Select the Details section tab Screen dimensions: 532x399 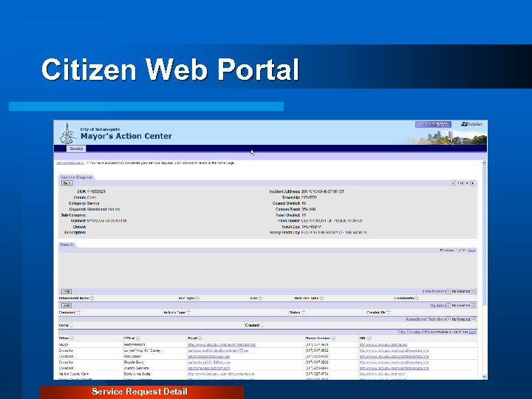tap(66, 245)
